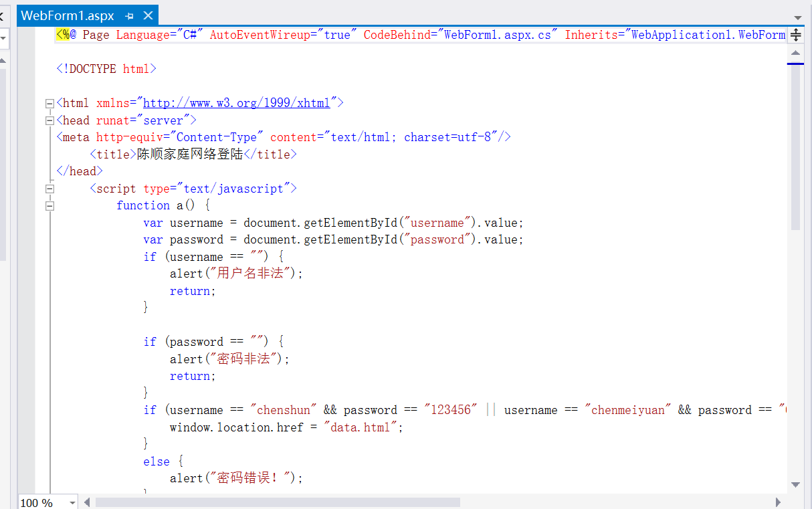812x509 pixels.
Task: Click the "chenshun" string literal
Action: [284, 410]
